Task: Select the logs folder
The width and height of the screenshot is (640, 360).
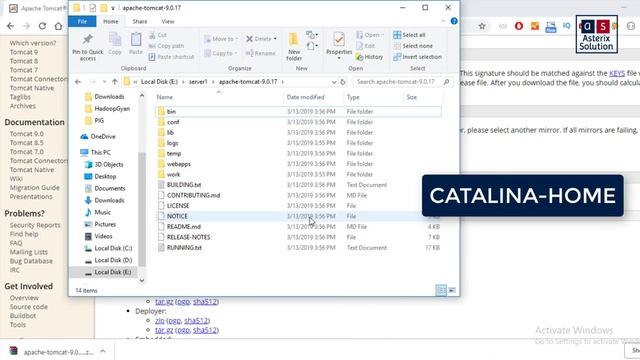Action: [298, 143]
